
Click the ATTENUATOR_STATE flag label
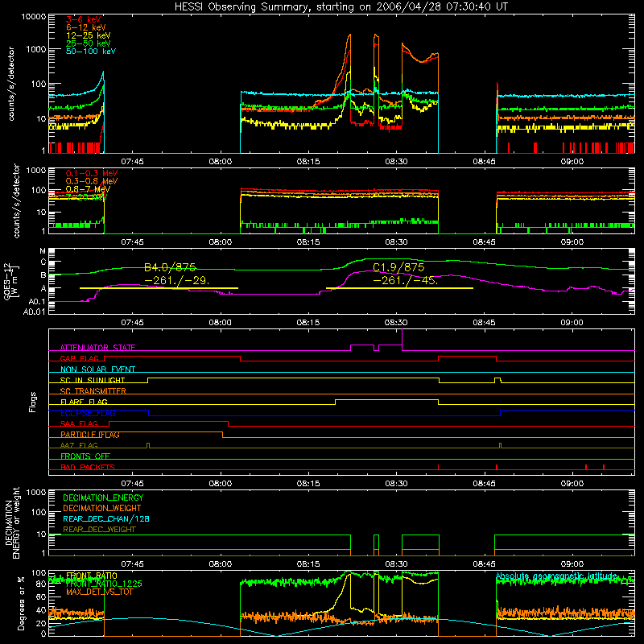point(97,348)
